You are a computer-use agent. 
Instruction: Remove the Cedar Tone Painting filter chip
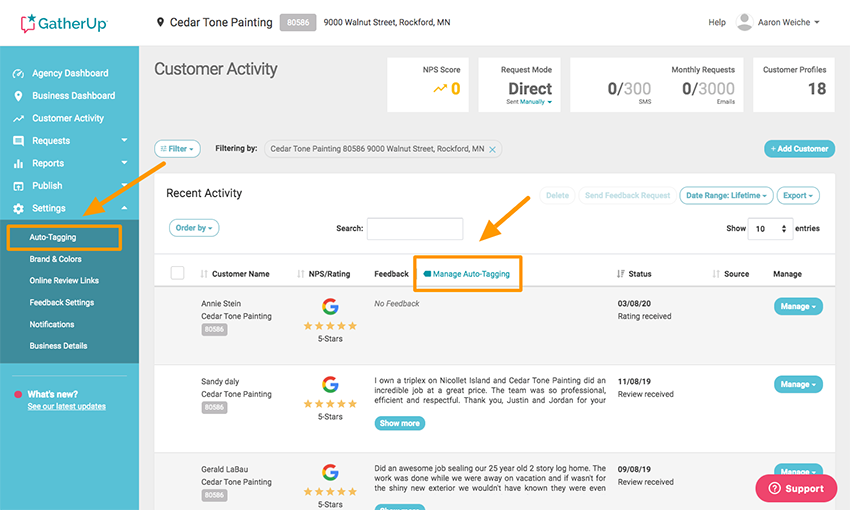492,150
